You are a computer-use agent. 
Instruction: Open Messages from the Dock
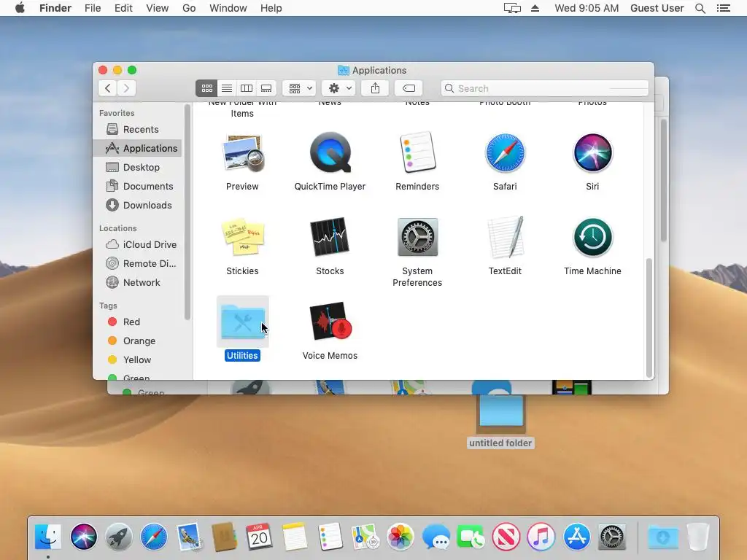point(436,537)
